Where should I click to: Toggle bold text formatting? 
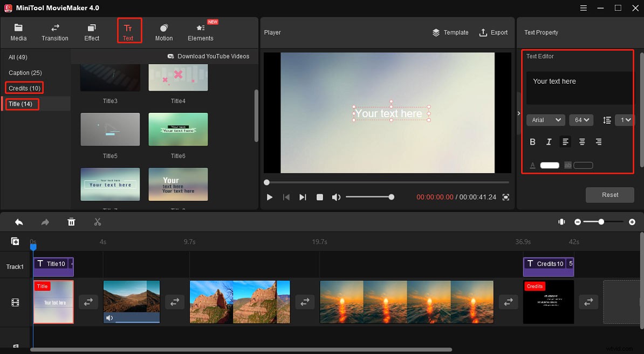point(532,141)
